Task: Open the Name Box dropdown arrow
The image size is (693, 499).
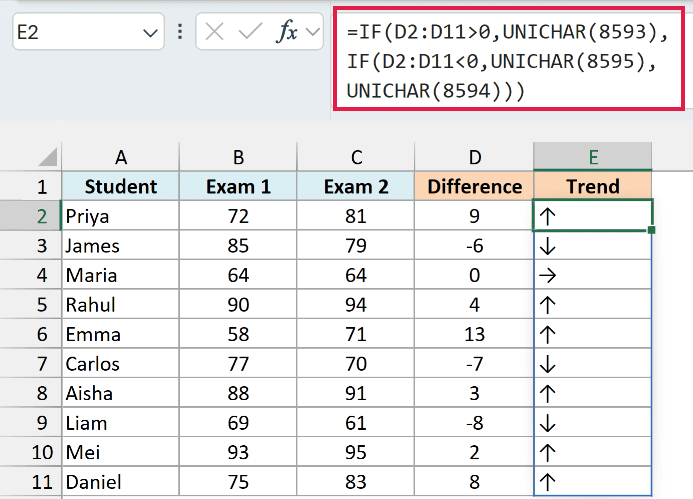Action: click(150, 33)
